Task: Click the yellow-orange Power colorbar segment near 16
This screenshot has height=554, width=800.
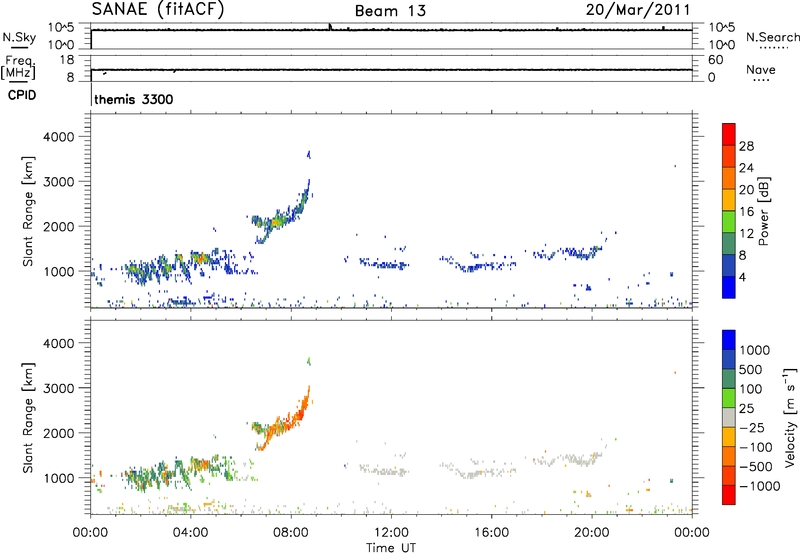Action: [729, 200]
